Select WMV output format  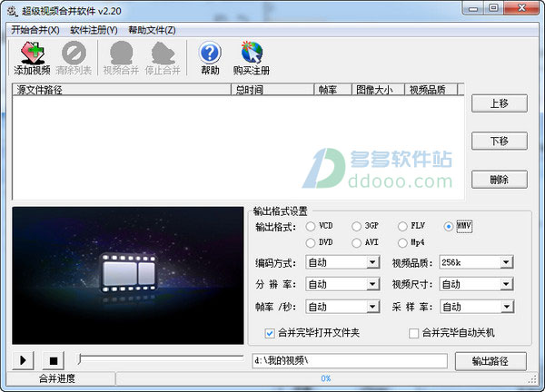(449, 226)
